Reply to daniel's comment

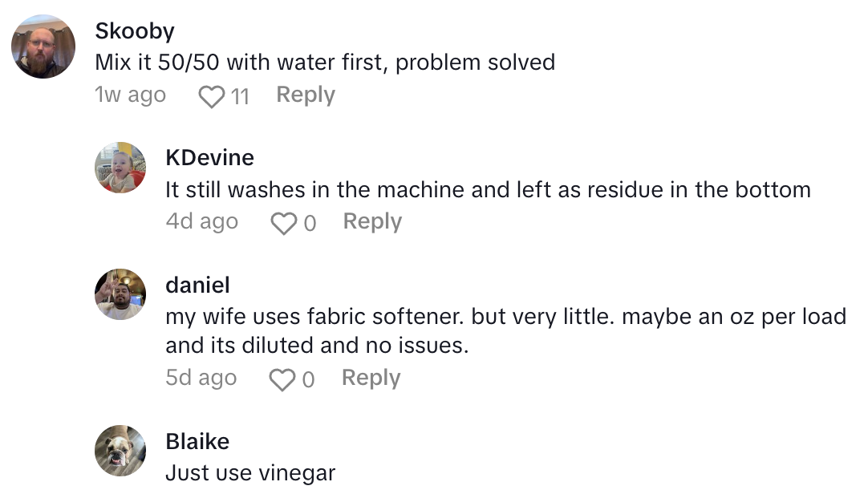[x=371, y=378]
